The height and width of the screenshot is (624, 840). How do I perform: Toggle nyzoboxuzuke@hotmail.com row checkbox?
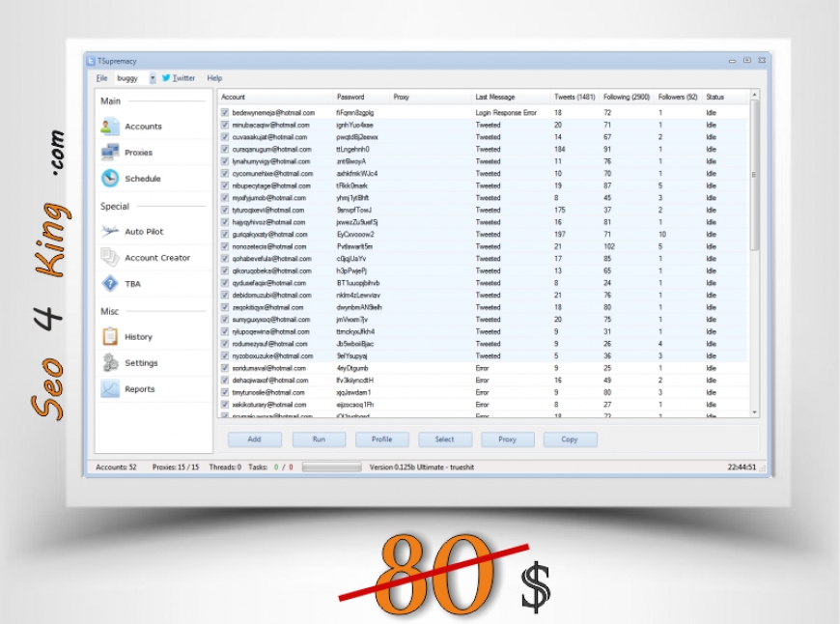click(x=225, y=356)
